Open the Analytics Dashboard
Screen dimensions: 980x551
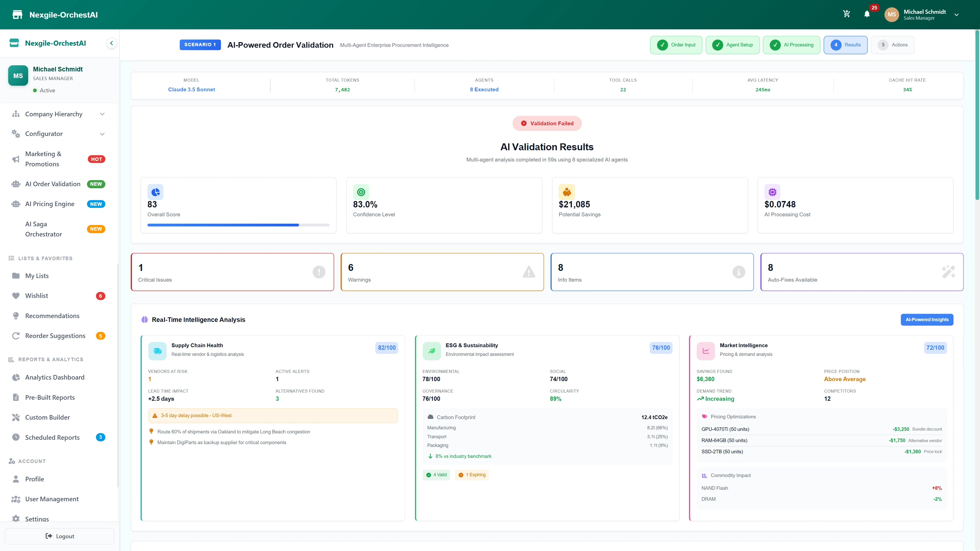[54, 377]
